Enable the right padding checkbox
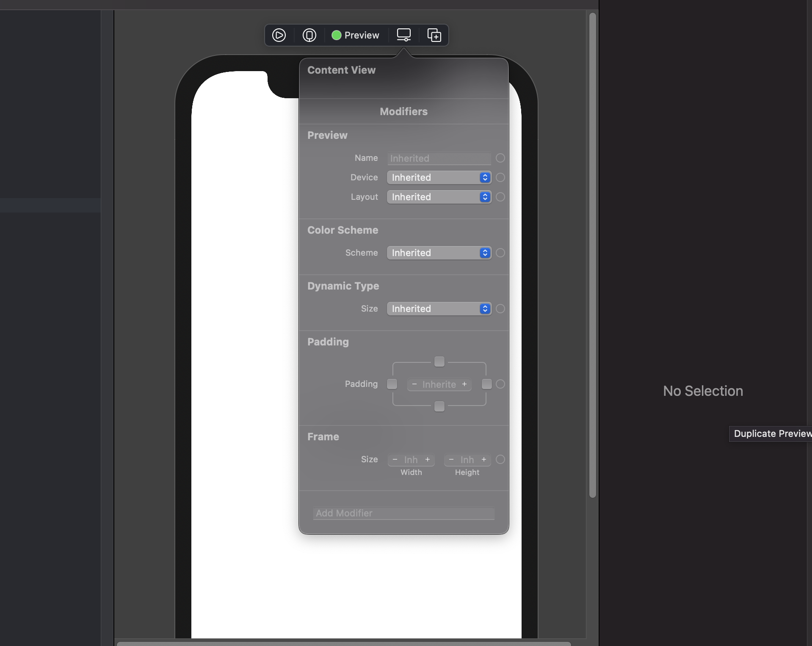This screenshot has width=812, height=646. pyautogui.click(x=487, y=384)
